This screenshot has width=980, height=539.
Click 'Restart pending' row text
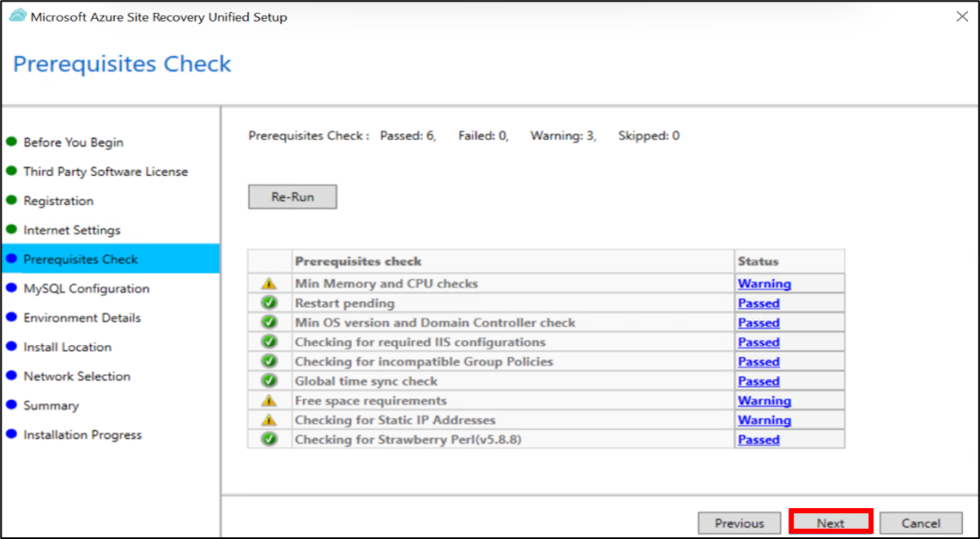coord(345,303)
